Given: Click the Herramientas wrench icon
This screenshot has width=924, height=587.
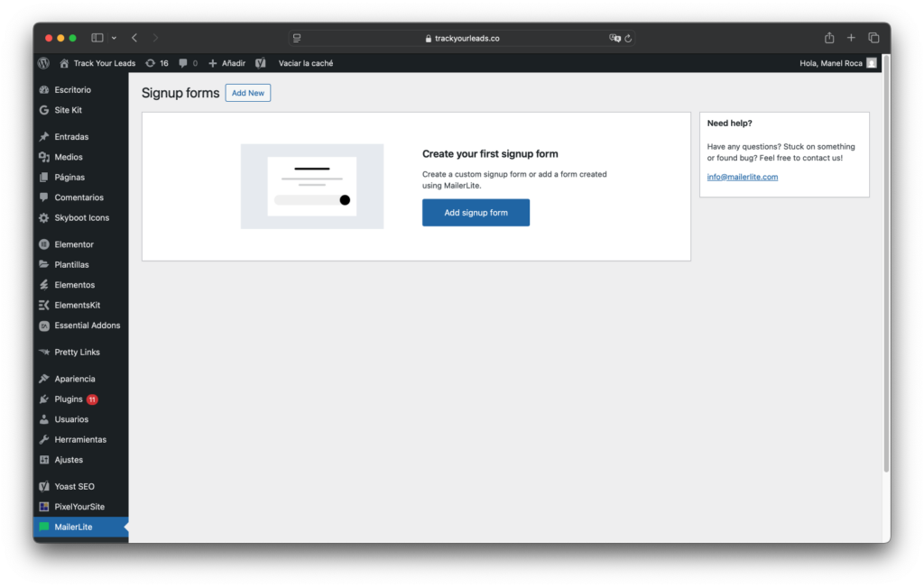Looking at the screenshot, I should click(44, 440).
